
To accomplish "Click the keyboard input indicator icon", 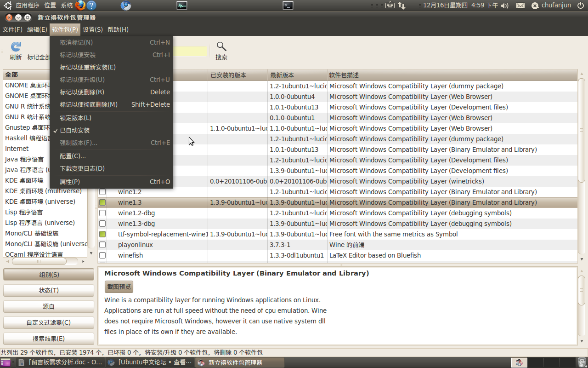I will (x=390, y=6).
